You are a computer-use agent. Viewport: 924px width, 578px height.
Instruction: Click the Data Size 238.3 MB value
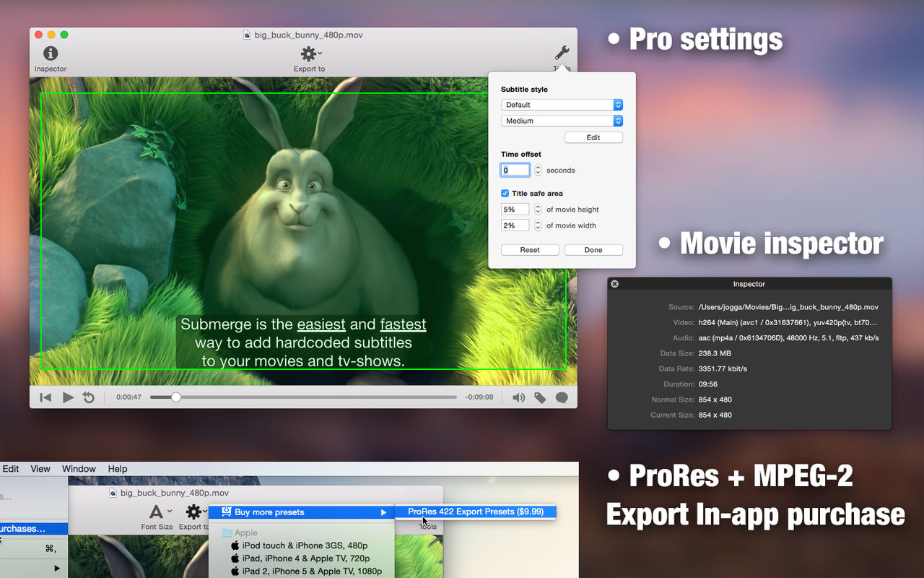[x=715, y=353]
